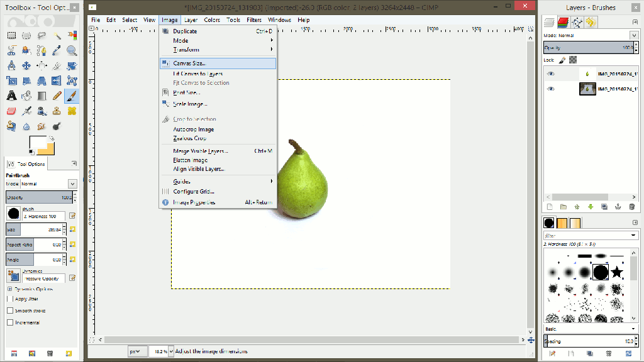Screen dimensions: 644x362
Task: Open the navigation cross icon at canvas corner
Action: (531, 340)
